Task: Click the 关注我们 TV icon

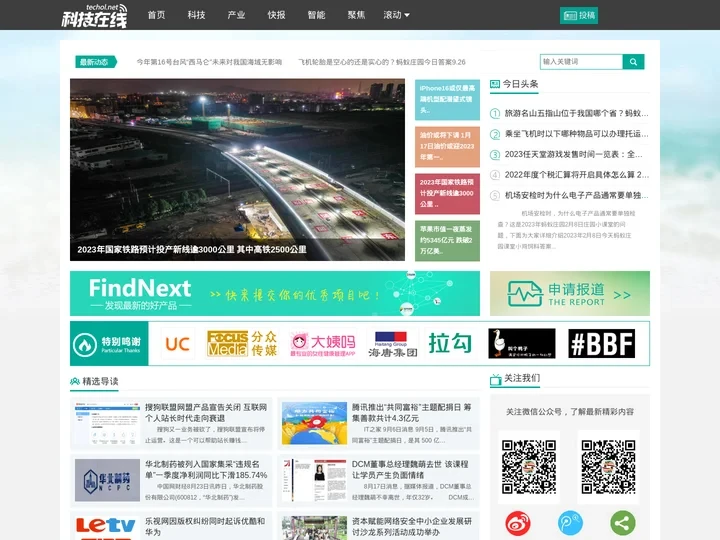Action: click(495, 379)
